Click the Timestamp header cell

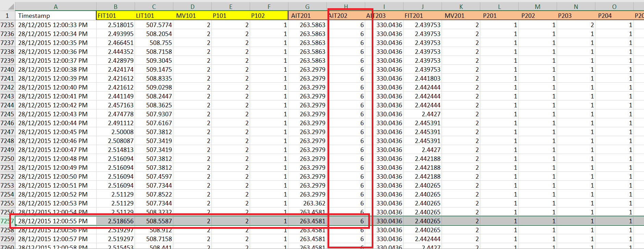(56, 16)
